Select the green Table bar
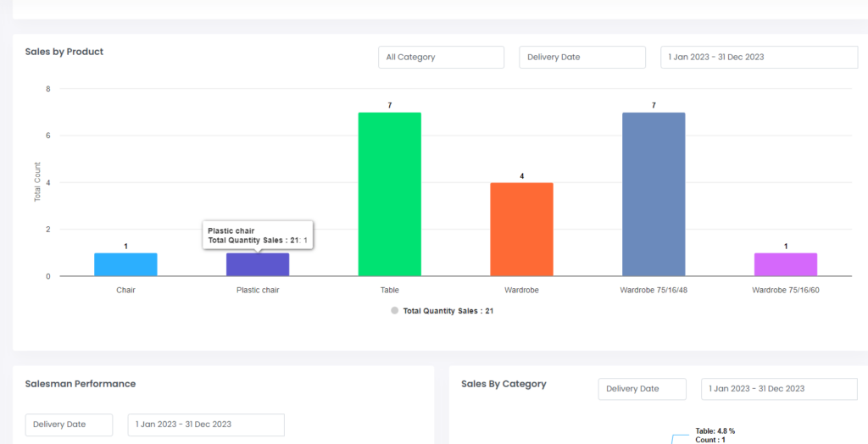The image size is (868, 444). click(390, 194)
